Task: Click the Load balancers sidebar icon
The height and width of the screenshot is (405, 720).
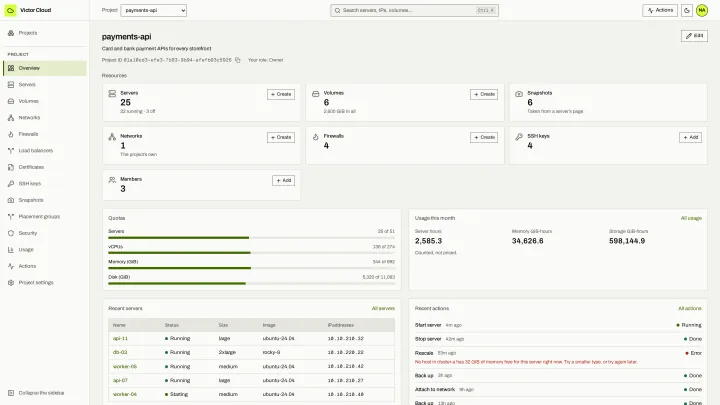Action: click(x=11, y=151)
